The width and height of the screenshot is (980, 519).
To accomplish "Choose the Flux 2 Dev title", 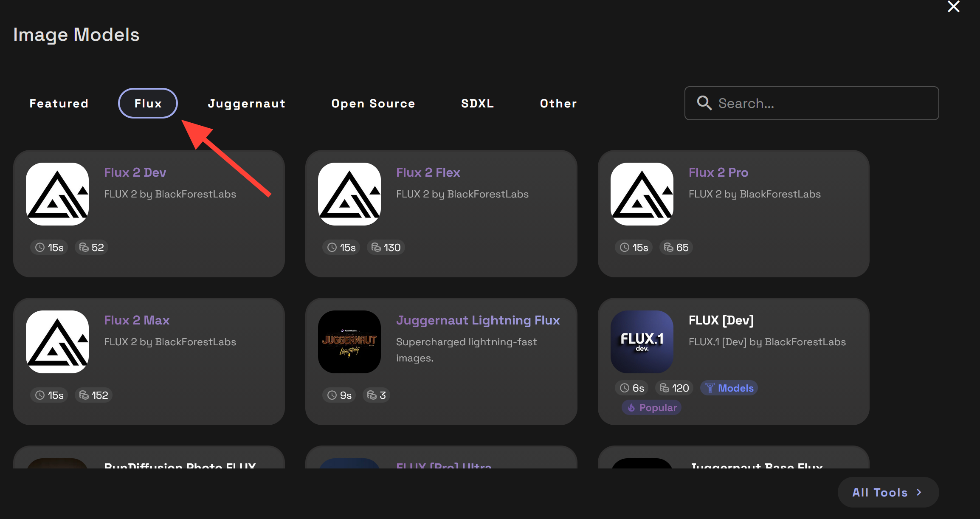I will [x=135, y=172].
